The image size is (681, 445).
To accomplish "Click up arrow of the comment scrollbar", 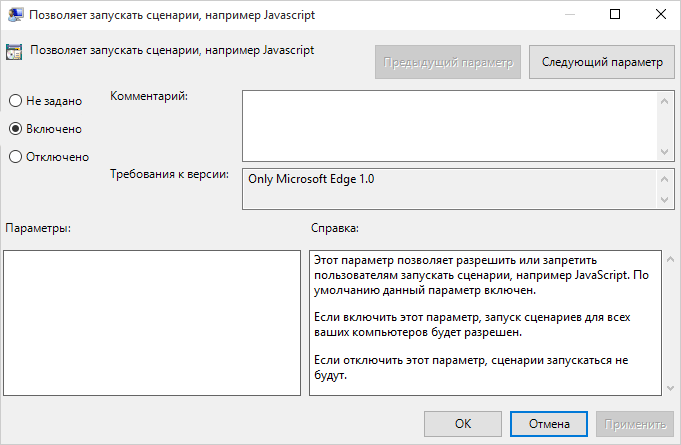I will click(664, 101).
